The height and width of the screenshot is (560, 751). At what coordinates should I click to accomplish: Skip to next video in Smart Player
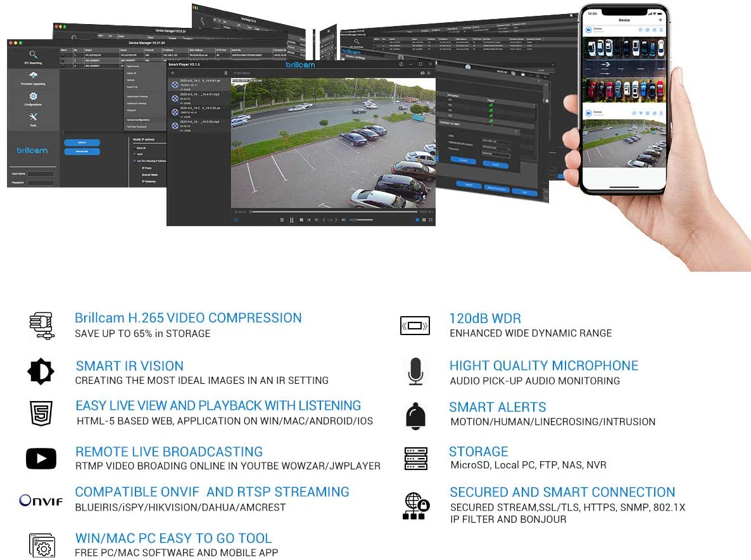coord(316,220)
